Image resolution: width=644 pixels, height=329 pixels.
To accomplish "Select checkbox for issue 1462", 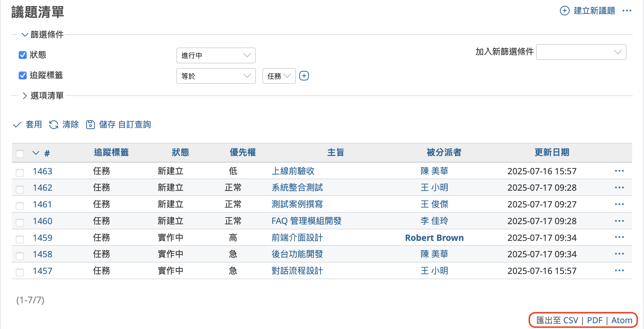I will click(20, 189).
